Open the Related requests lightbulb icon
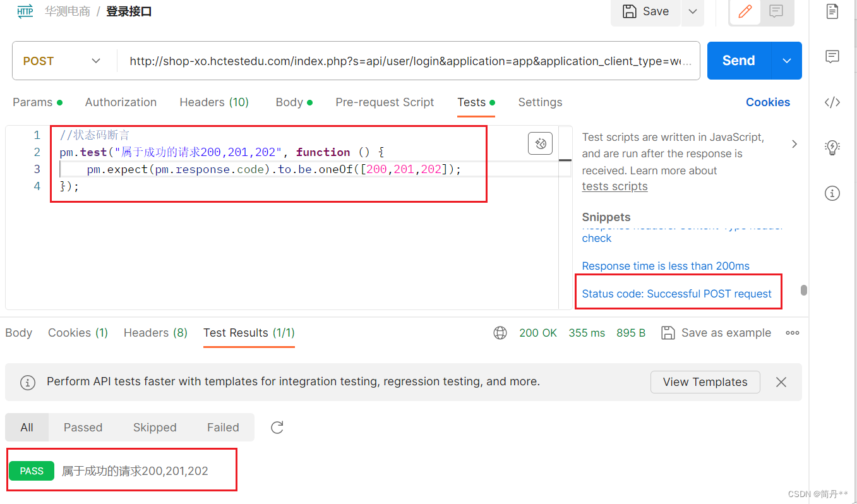This screenshot has height=504, width=857. point(832,148)
